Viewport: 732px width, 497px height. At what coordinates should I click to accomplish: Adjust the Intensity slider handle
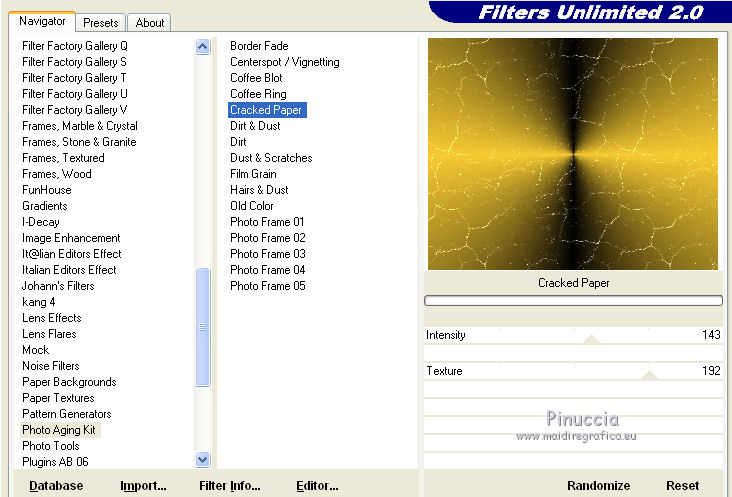point(591,339)
